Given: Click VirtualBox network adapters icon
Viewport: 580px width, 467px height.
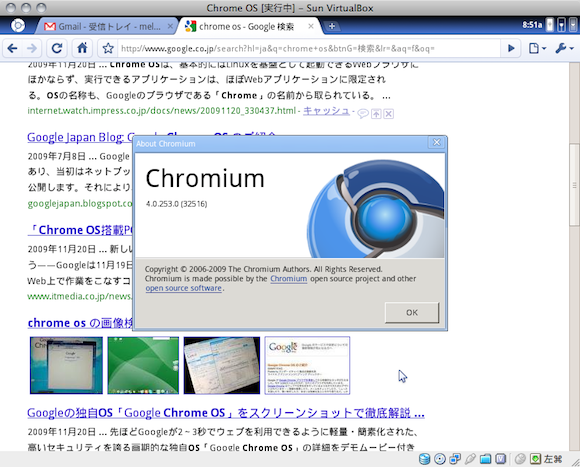Looking at the screenshot, I should (x=455, y=459).
